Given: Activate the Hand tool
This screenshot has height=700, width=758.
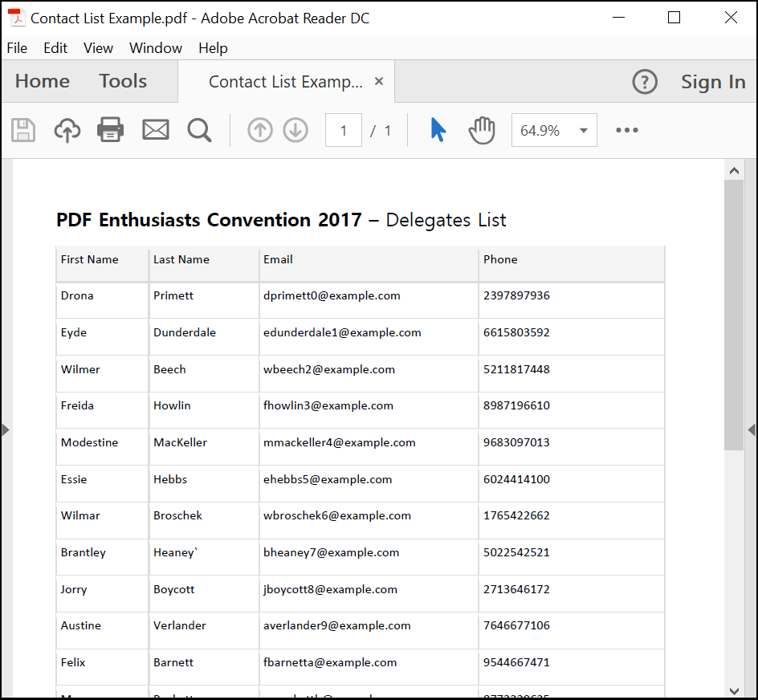Looking at the screenshot, I should click(480, 129).
